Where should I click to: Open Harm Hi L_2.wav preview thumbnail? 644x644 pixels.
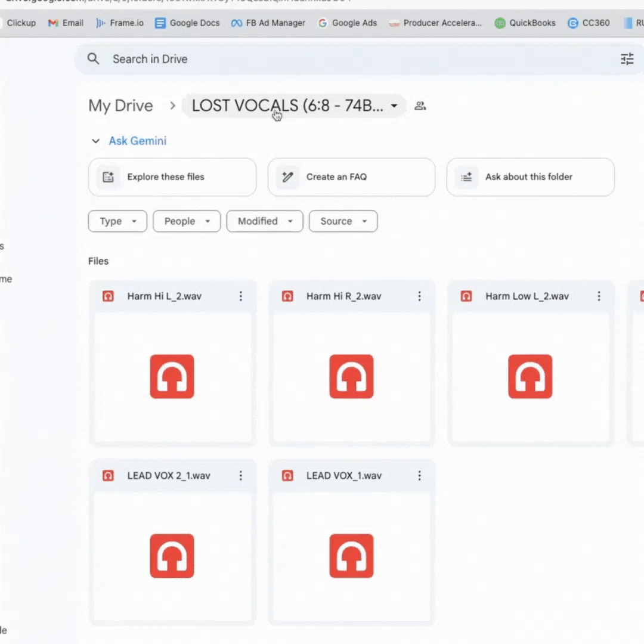(x=172, y=377)
